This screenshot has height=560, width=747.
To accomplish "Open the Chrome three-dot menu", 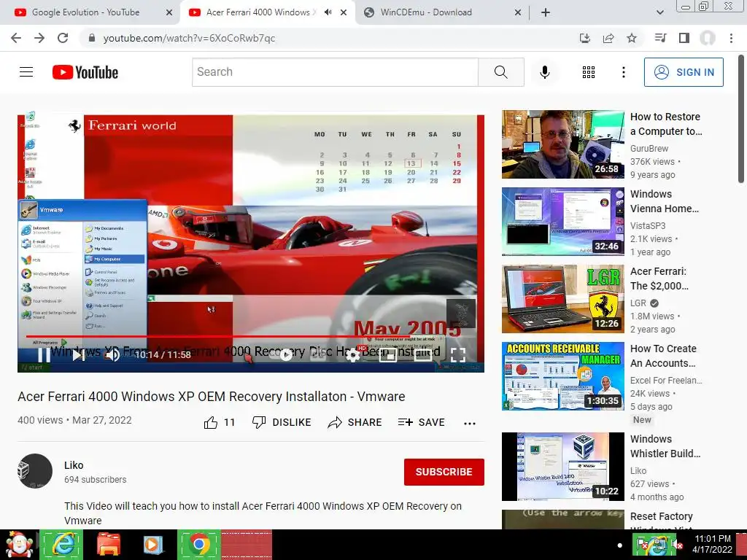I will click(x=731, y=38).
